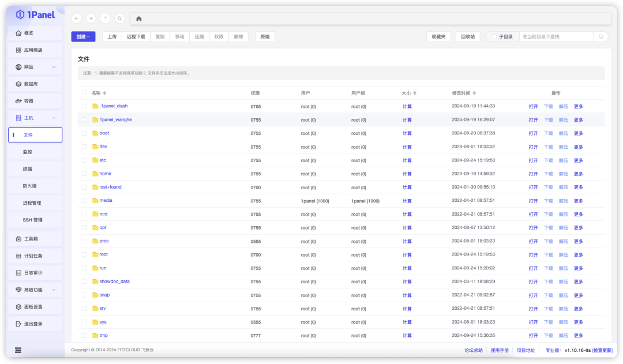Click the 终端 terminal toolbar button
Viewport: 623px width, 364px height.
265,36
